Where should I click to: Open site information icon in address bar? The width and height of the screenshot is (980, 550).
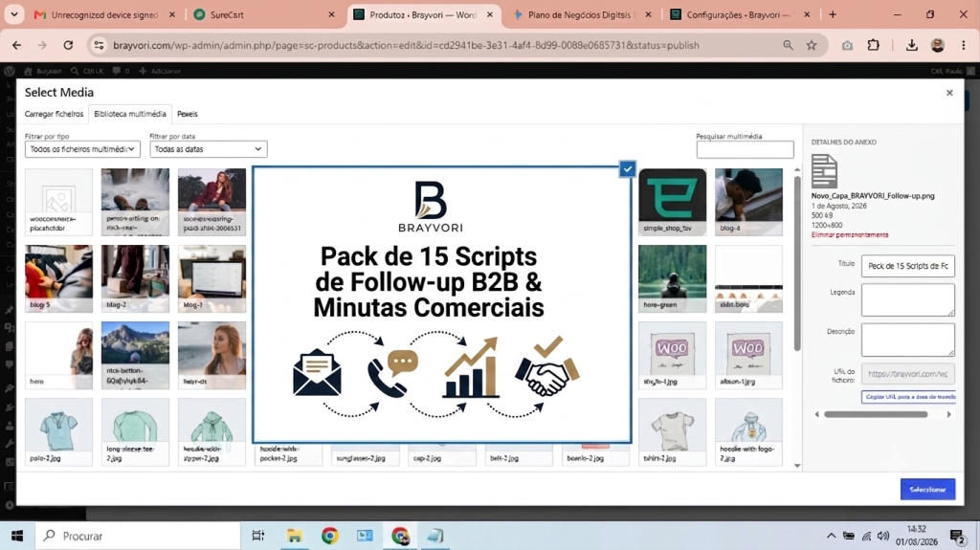[99, 45]
